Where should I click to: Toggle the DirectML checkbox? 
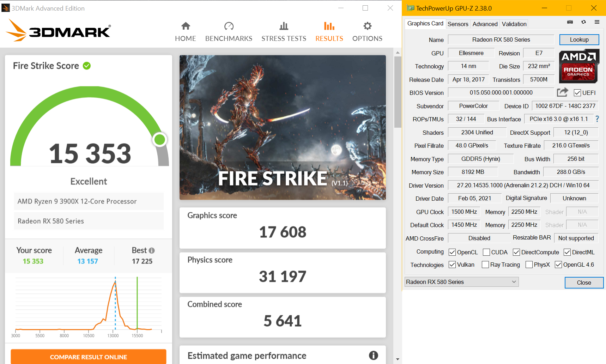pyautogui.click(x=567, y=252)
